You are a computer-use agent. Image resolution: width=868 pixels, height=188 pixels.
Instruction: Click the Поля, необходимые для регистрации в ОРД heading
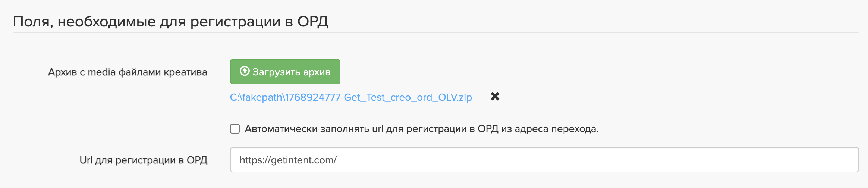pos(170,22)
